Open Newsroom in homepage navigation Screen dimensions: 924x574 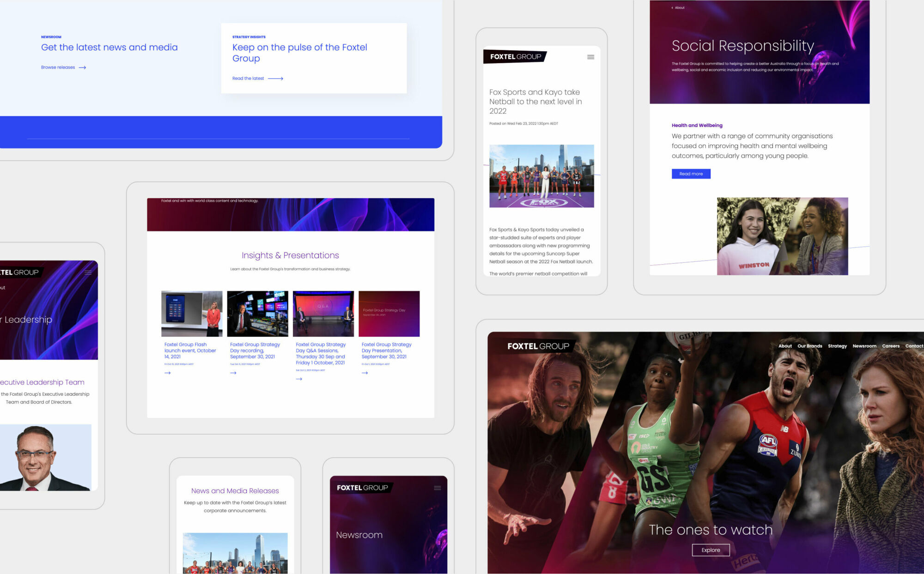pyautogui.click(x=864, y=346)
